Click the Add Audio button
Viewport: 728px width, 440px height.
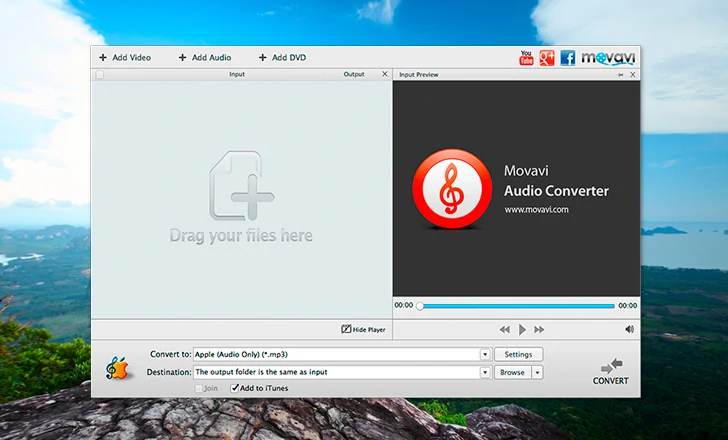(205, 58)
